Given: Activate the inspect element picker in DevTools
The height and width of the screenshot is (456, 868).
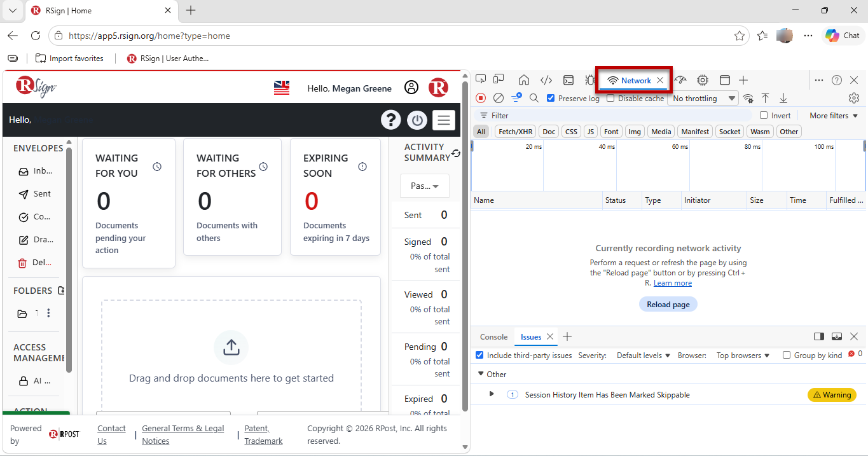Looking at the screenshot, I should tap(481, 79).
